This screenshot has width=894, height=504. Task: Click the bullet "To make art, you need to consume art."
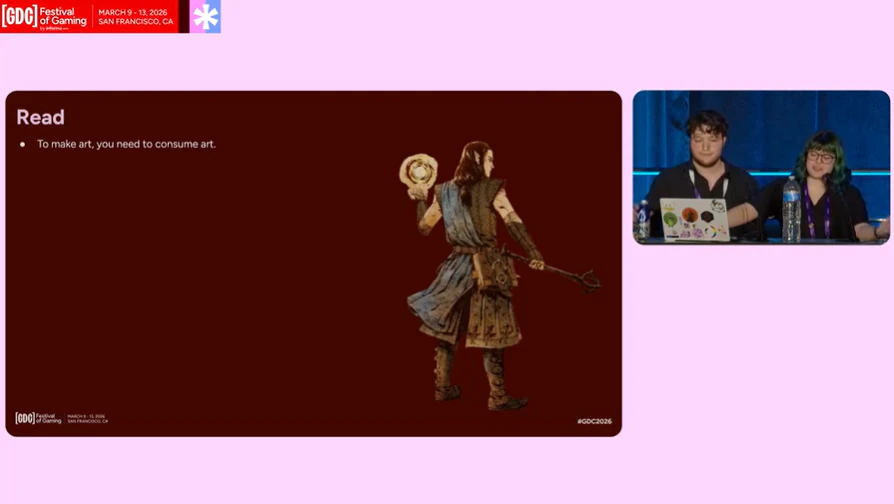[126, 144]
